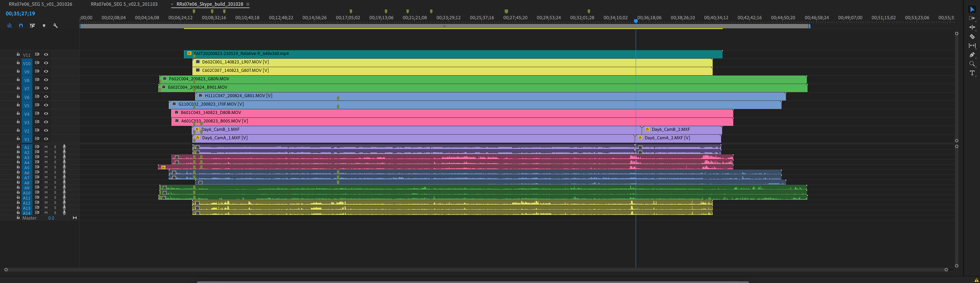Viewport: 980px width, 283px height.
Task: Hide track V9 with eye icon
Action: click(46, 71)
